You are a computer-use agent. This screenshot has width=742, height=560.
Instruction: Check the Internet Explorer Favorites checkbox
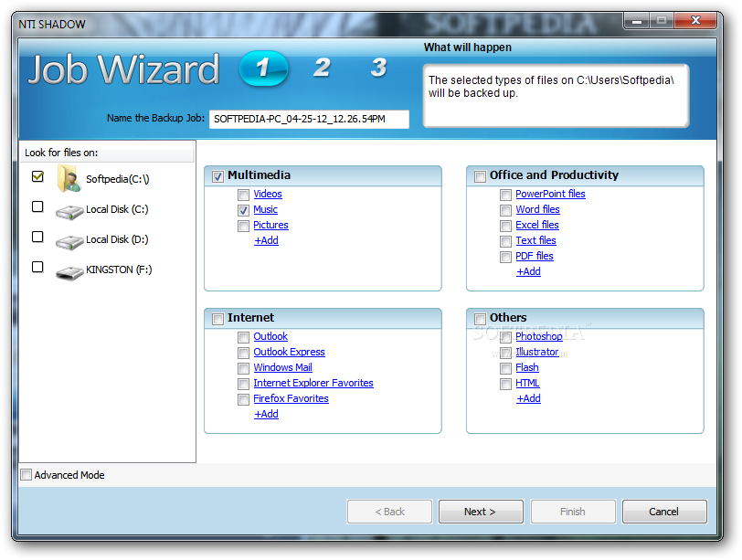(x=243, y=384)
